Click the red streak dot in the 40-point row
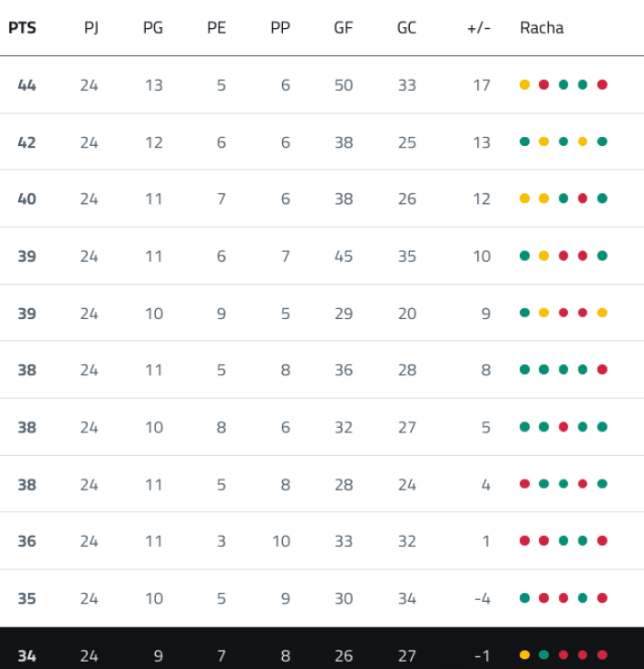This screenshot has height=669, width=644. 582,199
